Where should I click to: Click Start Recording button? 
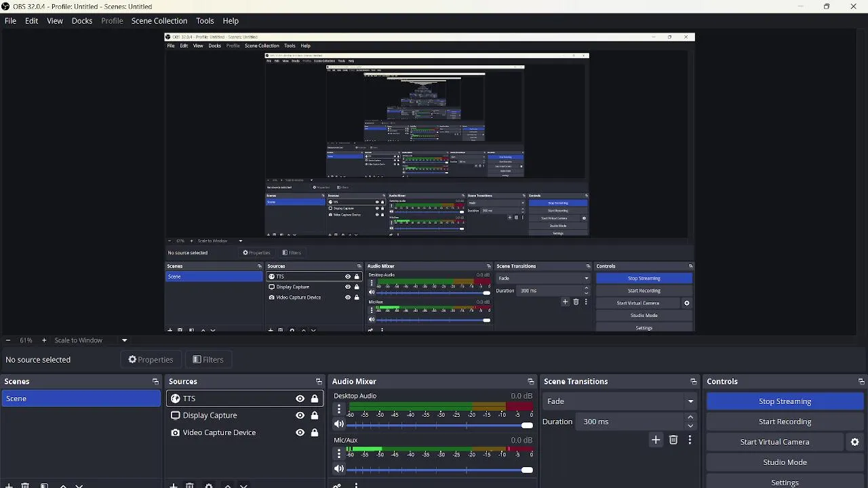pyautogui.click(x=785, y=422)
